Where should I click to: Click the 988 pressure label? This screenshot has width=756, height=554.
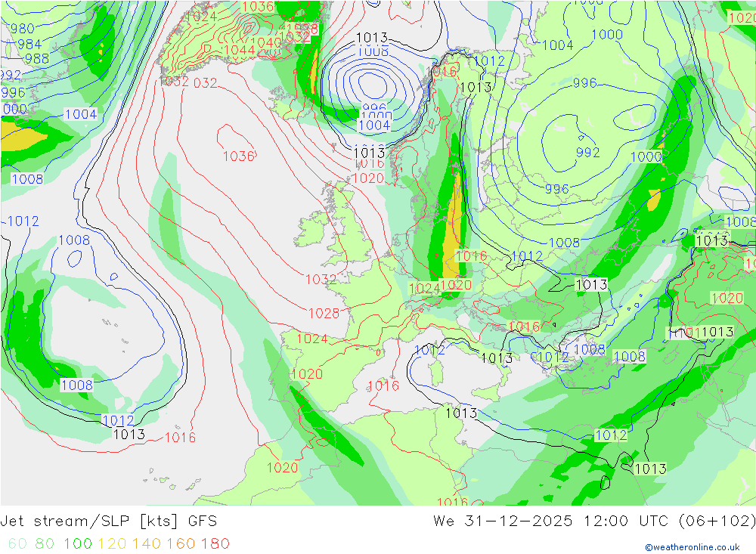tap(37, 59)
